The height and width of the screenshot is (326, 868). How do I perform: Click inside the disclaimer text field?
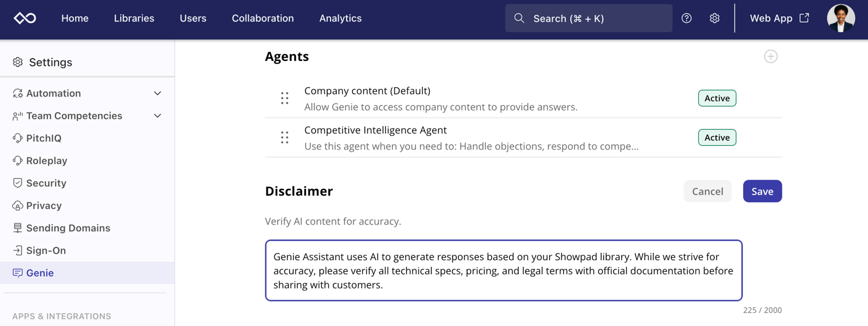pos(503,271)
